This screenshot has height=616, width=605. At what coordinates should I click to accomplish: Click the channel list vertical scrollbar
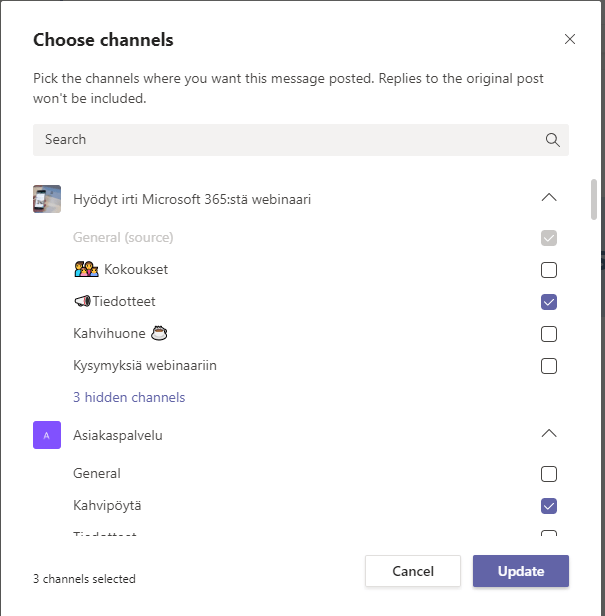point(594,200)
